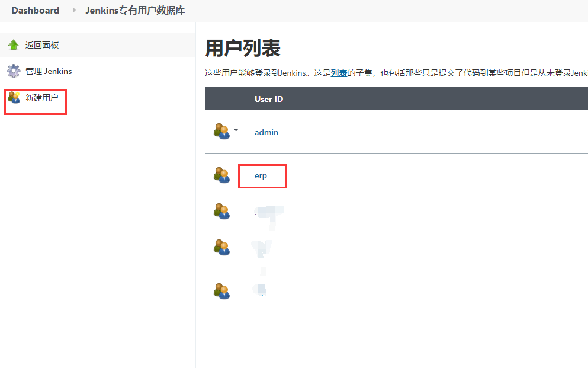Click the user avatar icon in admin row
588x368 pixels.
[221, 132]
